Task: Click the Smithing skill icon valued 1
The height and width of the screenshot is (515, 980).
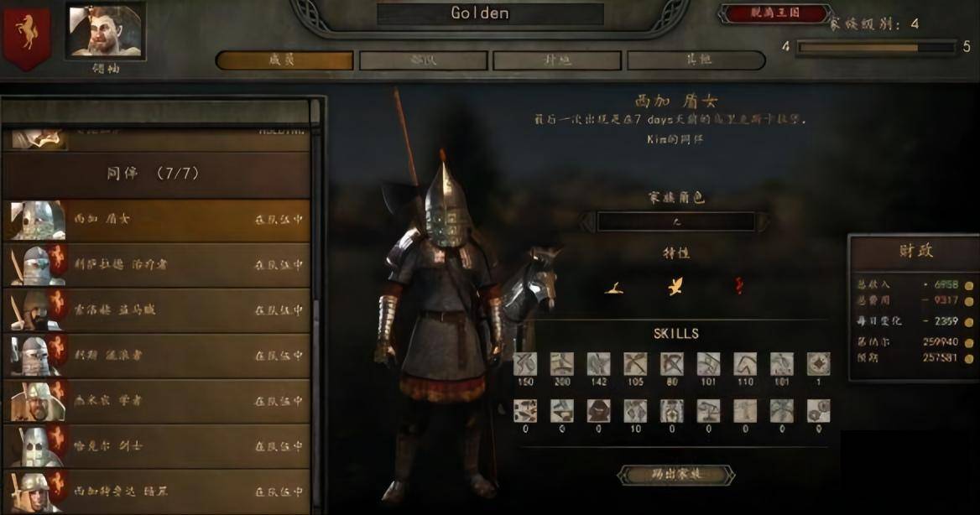Action: (x=818, y=364)
